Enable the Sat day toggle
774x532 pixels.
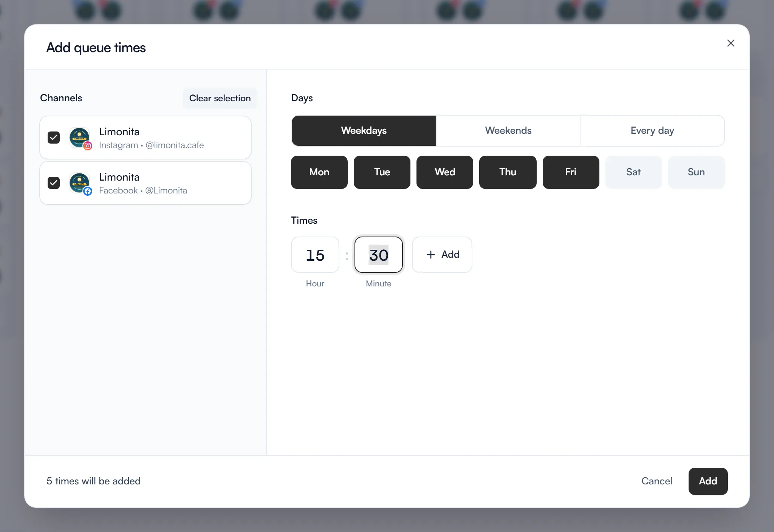click(x=633, y=172)
